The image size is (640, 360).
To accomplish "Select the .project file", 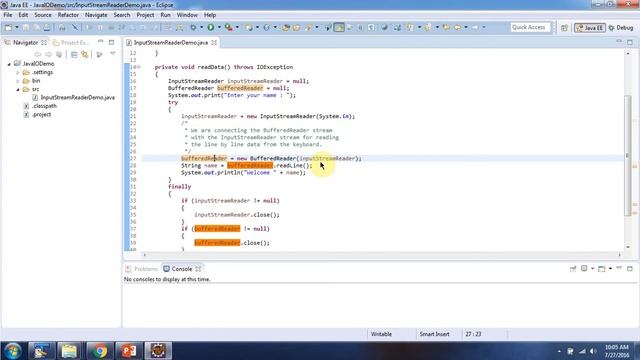I will [42, 115].
